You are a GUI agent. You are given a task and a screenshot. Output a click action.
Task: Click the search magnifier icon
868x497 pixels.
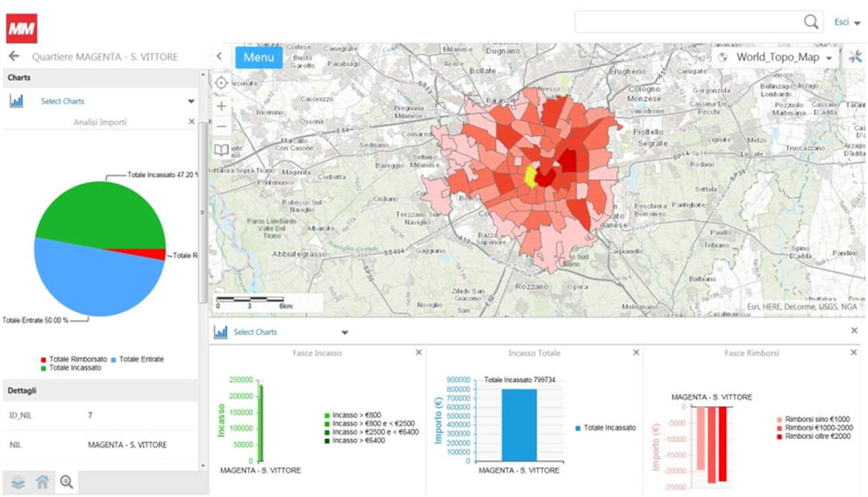pyautogui.click(x=811, y=22)
